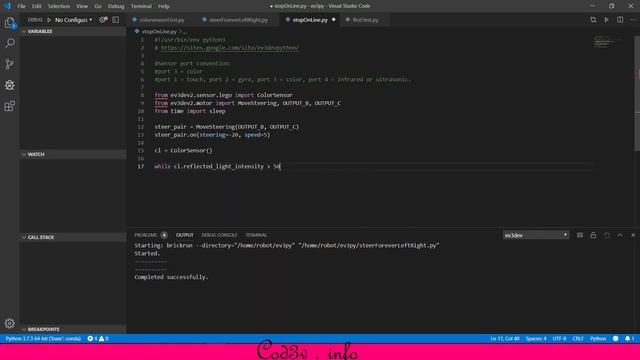Close the bottom panel
This screenshot has width=640, height=360.
tap(633, 235)
